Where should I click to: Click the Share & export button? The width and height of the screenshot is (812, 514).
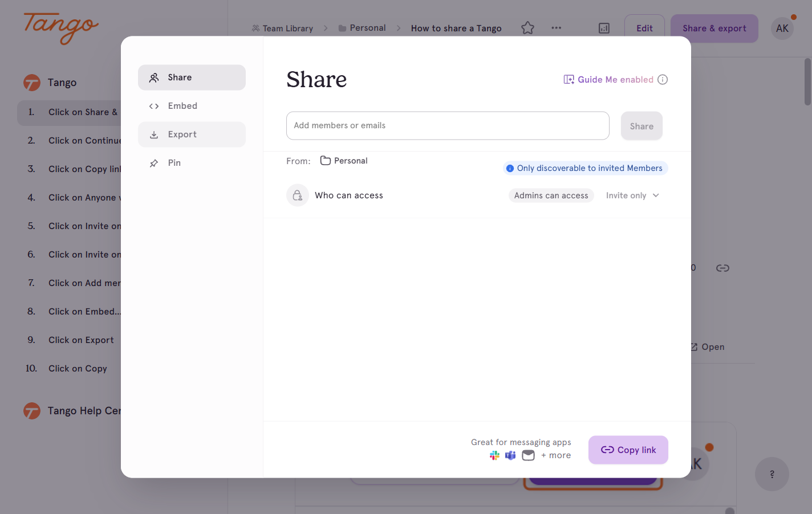pyautogui.click(x=714, y=28)
